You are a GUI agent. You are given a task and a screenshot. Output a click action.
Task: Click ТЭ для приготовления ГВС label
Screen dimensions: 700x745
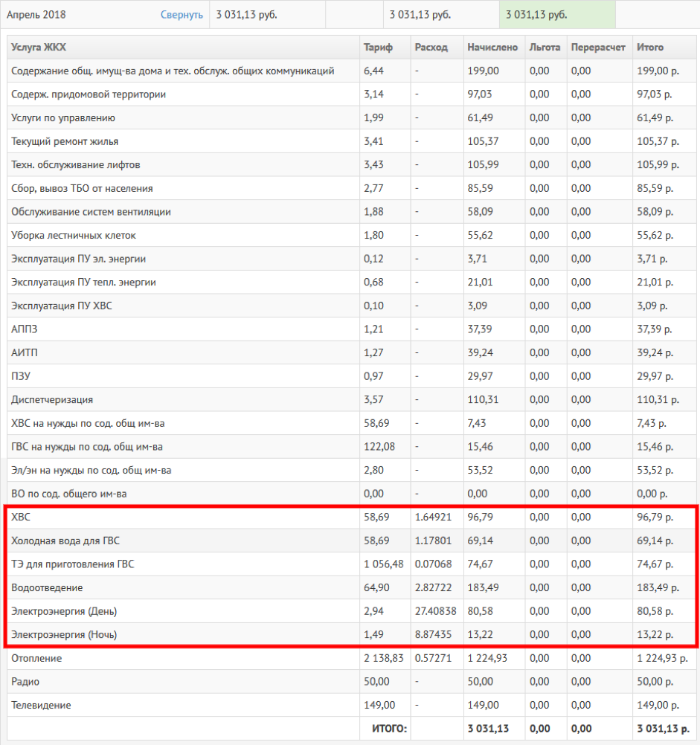(x=73, y=564)
